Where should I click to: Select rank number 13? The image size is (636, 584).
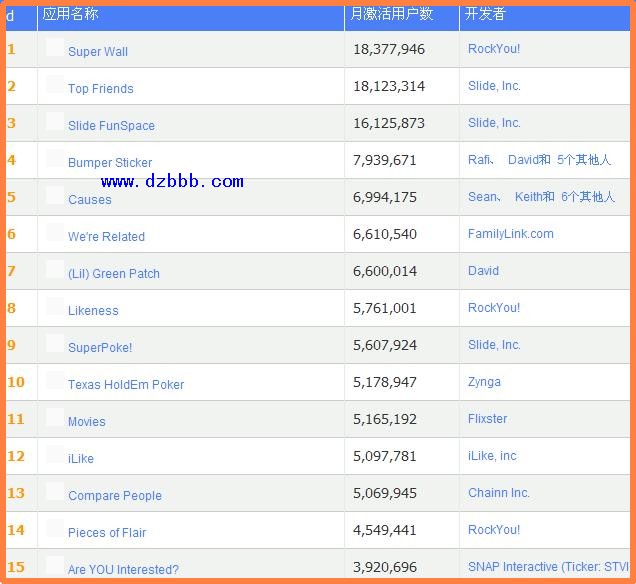[16, 493]
